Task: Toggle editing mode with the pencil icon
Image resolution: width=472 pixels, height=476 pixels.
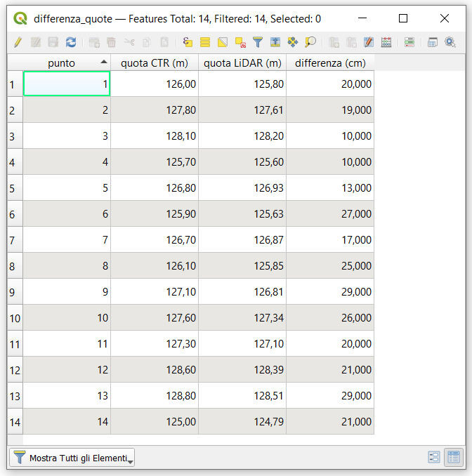Action: pos(18,42)
